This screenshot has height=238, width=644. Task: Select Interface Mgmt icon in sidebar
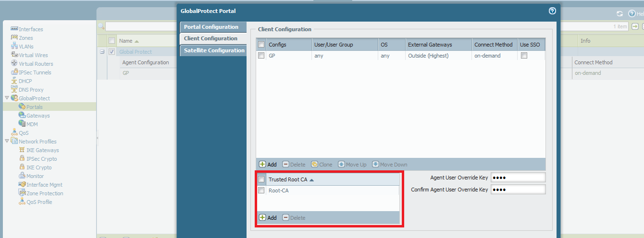(22, 185)
